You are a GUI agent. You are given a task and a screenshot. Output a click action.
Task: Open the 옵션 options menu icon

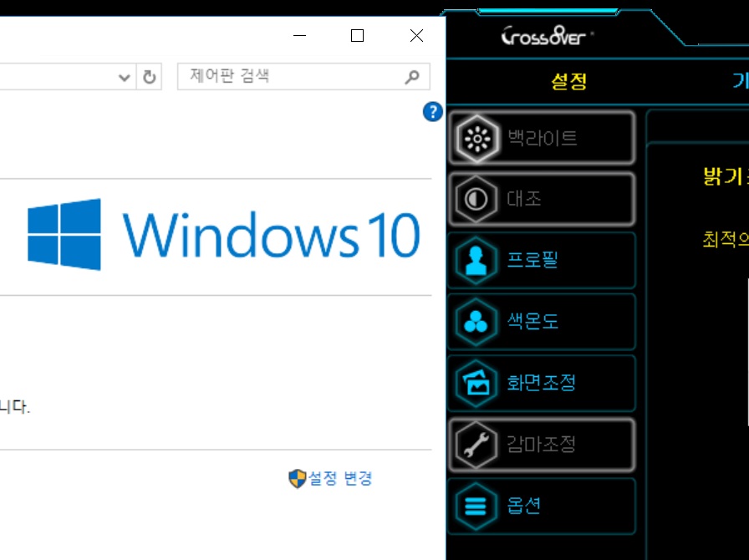click(x=477, y=506)
